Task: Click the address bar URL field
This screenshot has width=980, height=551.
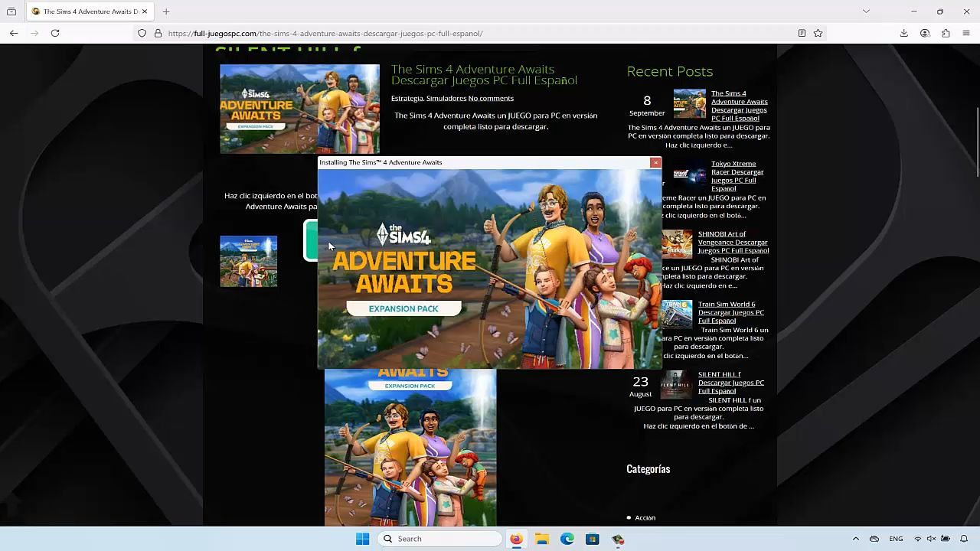Action: point(475,33)
